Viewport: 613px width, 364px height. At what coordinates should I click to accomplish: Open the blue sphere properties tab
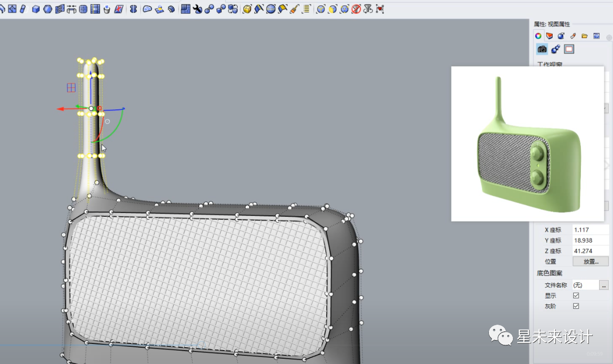[561, 36]
